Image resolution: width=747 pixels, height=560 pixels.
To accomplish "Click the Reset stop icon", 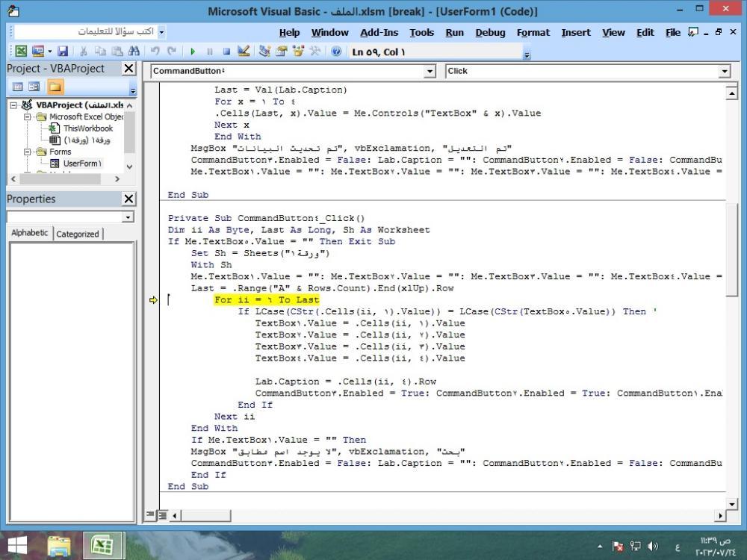I will coord(226,51).
